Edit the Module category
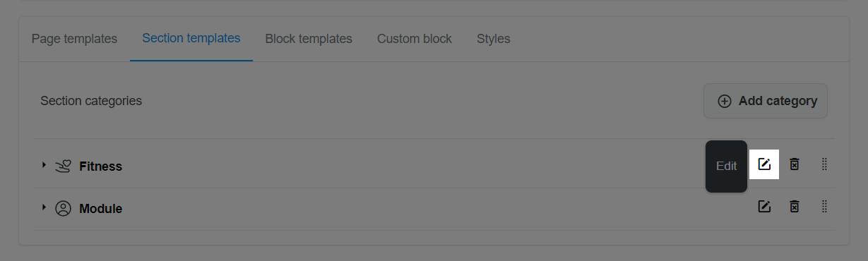 point(763,207)
